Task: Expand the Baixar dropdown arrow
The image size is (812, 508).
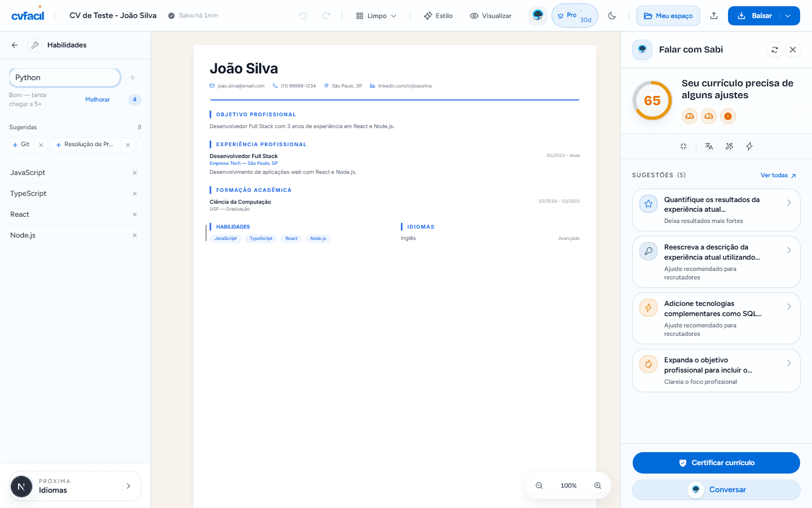Action: (788, 16)
